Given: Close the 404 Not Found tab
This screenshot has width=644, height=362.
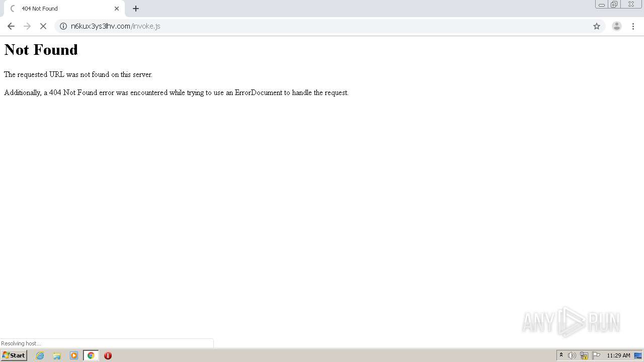Looking at the screenshot, I should [x=117, y=9].
